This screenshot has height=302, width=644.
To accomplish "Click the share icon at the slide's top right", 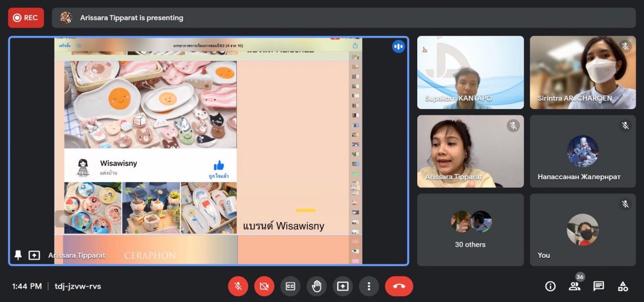I will (355, 46).
